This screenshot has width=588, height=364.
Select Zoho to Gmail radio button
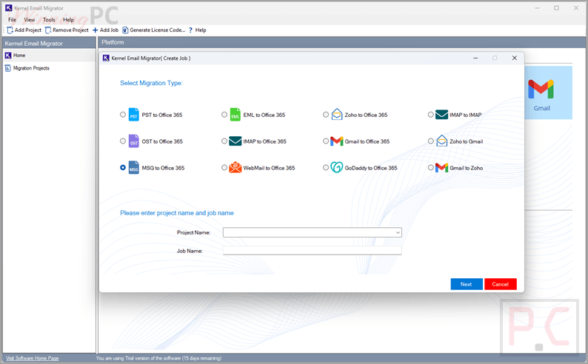(431, 141)
